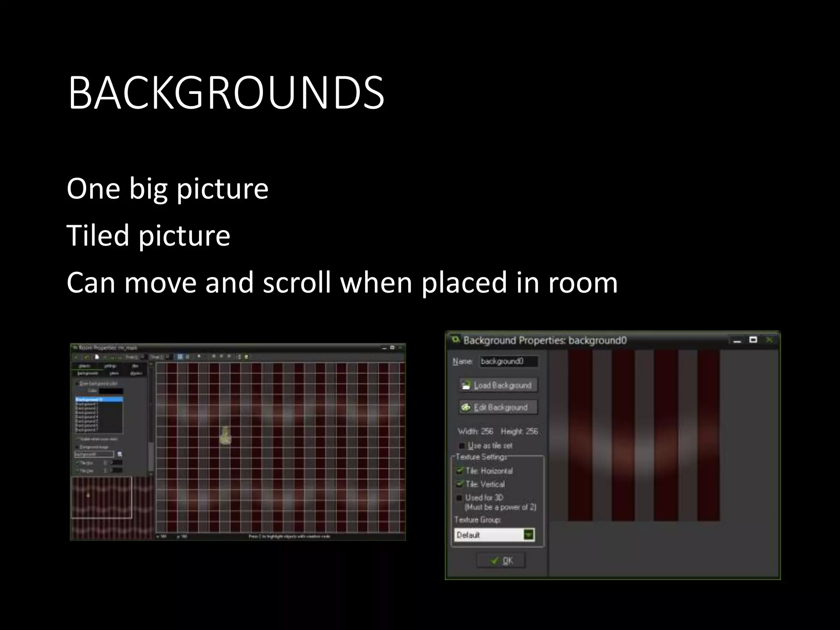
Task: Click the rightmost green icon in room toolbar
Action: [246, 357]
